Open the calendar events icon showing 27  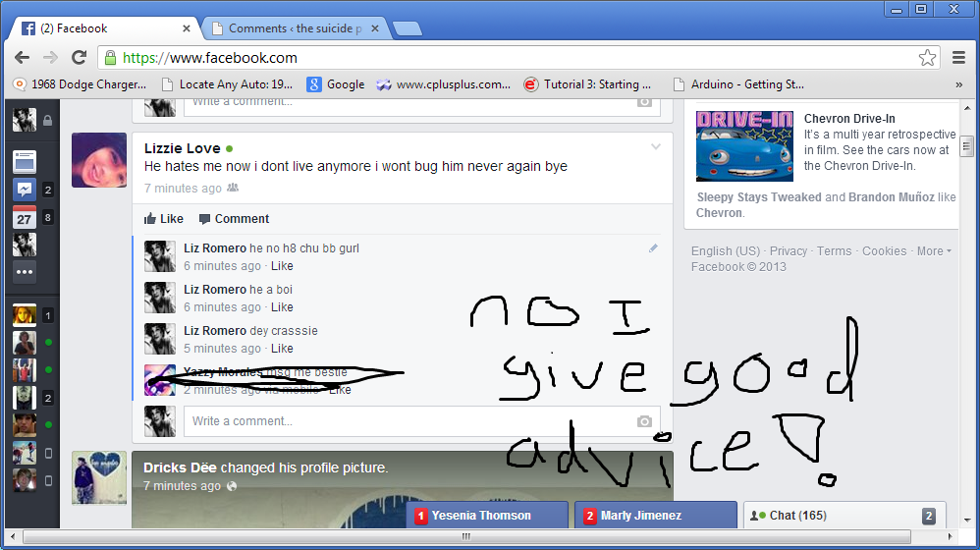pyautogui.click(x=25, y=217)
